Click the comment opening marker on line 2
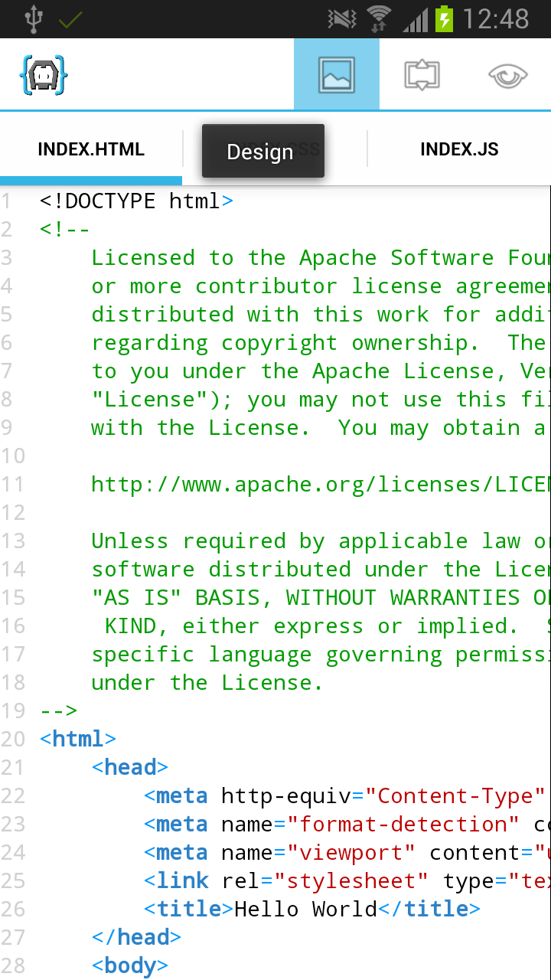This screenshot has height=980, width=551. pyautogui.click(x=65, y=230)
